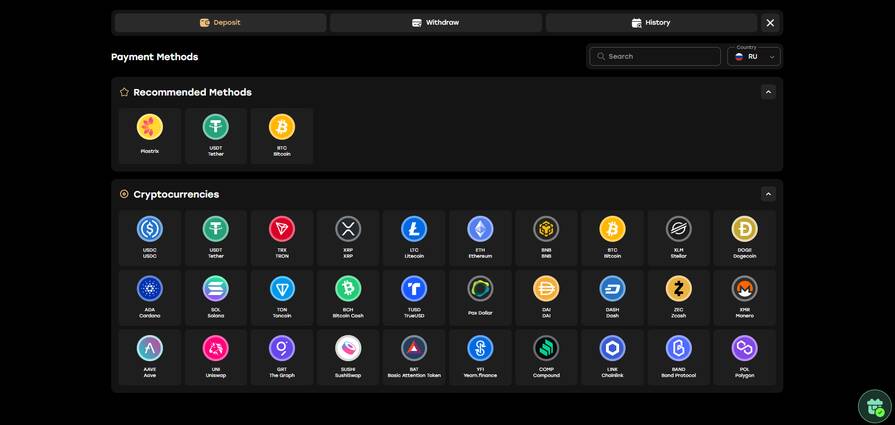Select USDC in Cryptocurrencies
This screenshot has height=425, width=895.
click(x=150, y=237)
